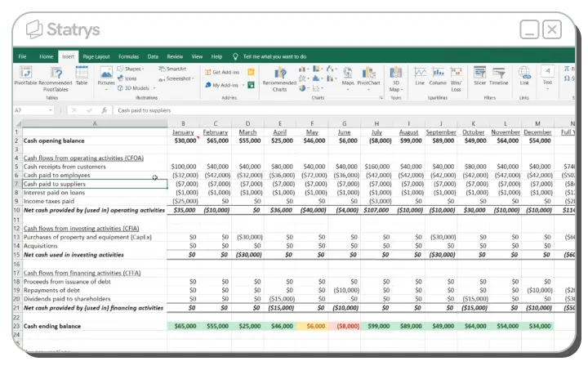Select the 'Cash paid to suppliers' cell
Viewport: 588px width, 370px height.
coord(95,184)
